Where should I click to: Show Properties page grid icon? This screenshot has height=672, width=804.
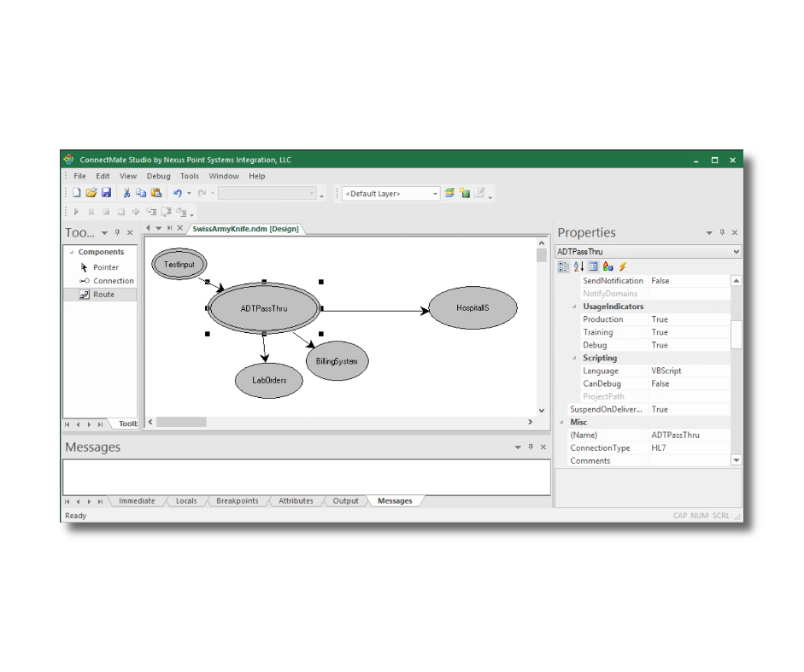pos(593,266)
